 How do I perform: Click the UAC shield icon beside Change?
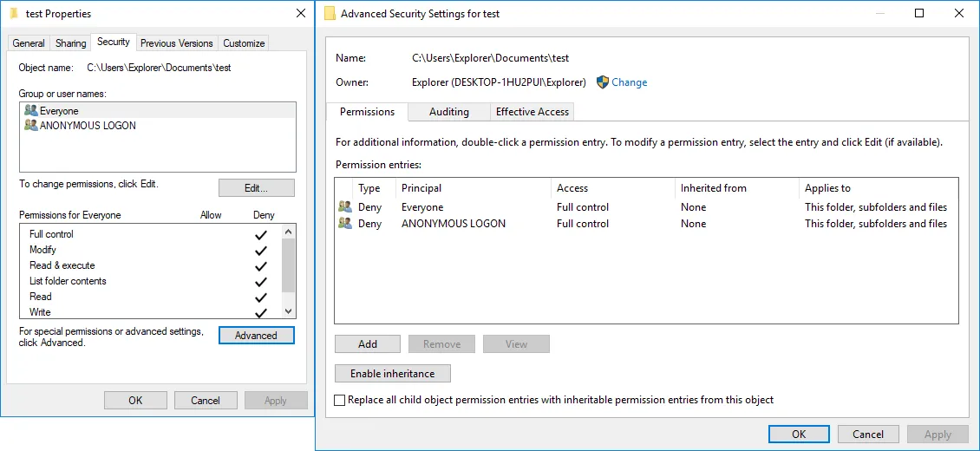[604, 82]
